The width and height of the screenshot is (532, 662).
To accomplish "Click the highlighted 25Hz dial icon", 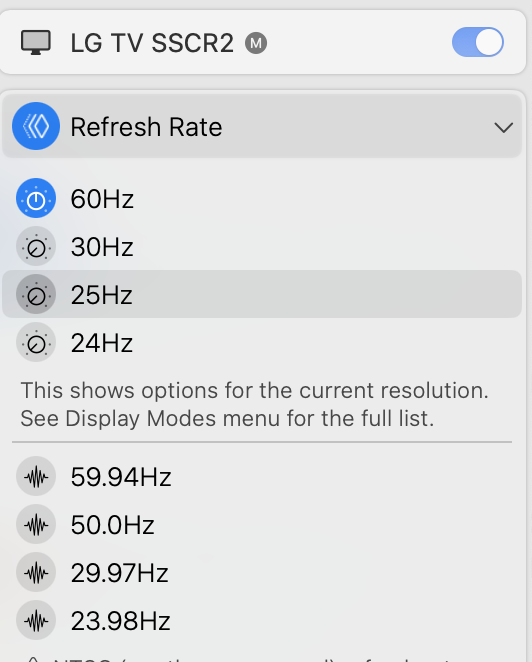I will pyautogui.click(x=36, y=294).
